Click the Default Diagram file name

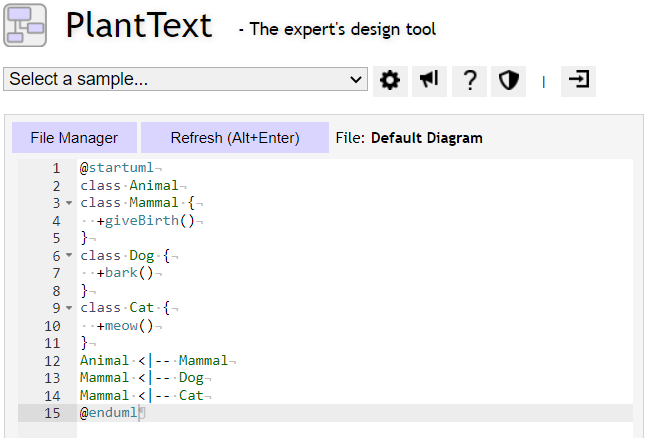pyautogui.click(x=427, y=138)
